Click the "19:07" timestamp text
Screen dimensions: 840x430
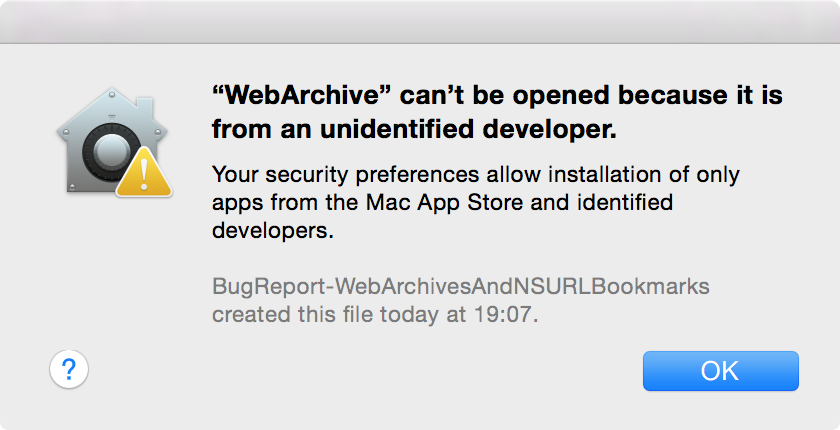click(x=502, y=314)
